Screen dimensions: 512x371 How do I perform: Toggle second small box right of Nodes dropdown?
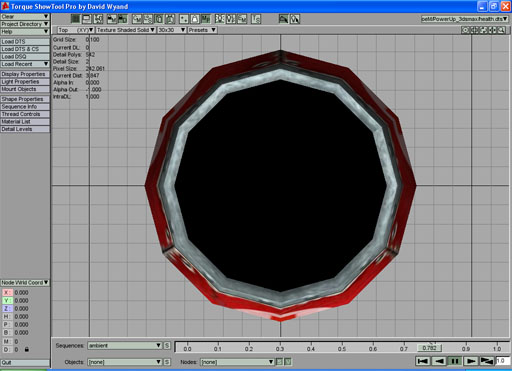coord(288,362)
